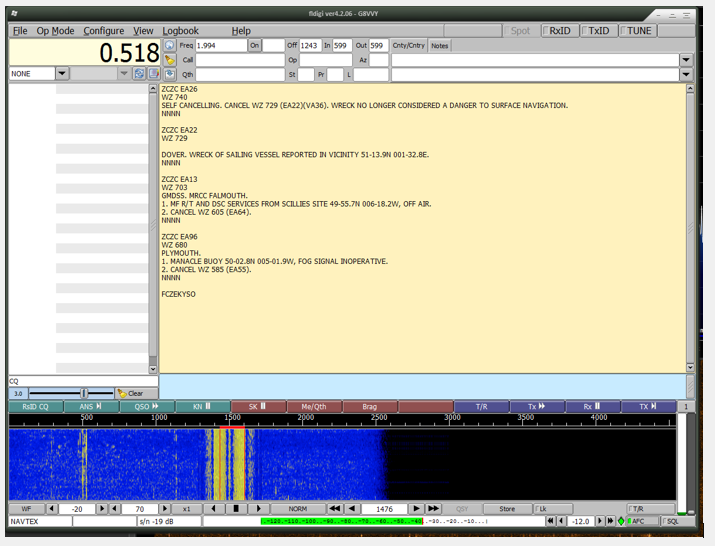
Task: Open the greyed bandwidth dropdown
Action: coord(124,73)
